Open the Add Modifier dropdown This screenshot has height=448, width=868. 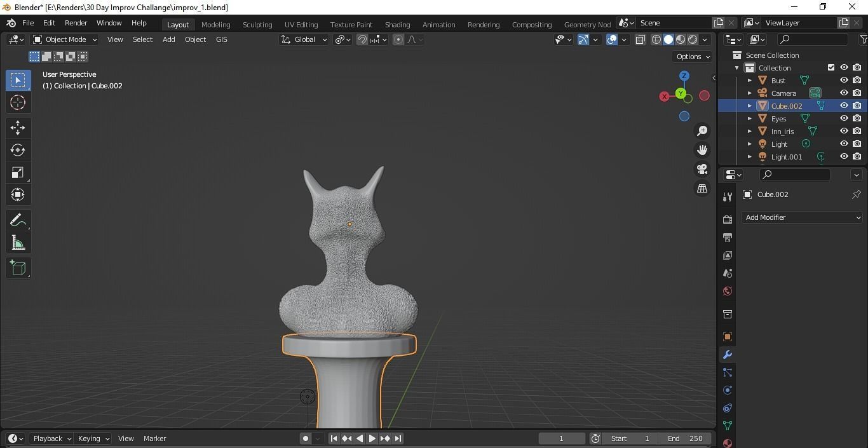(x=802, y=217)
